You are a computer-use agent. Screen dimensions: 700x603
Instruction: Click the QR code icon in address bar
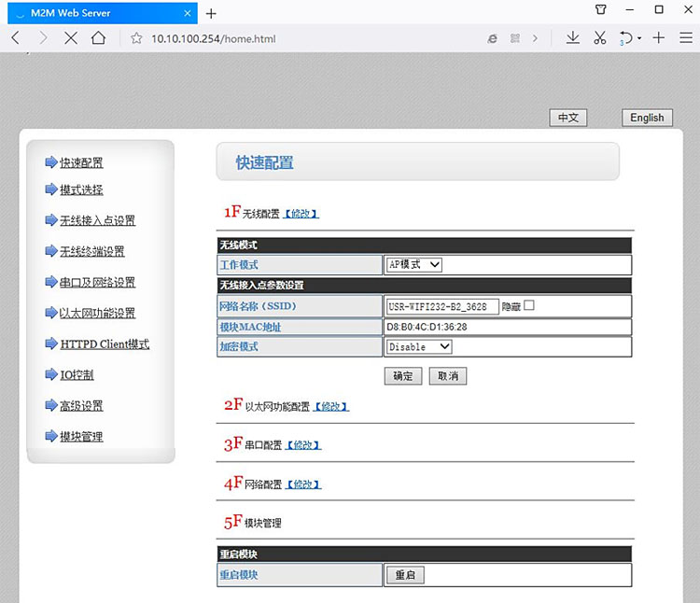pos(515,38)
